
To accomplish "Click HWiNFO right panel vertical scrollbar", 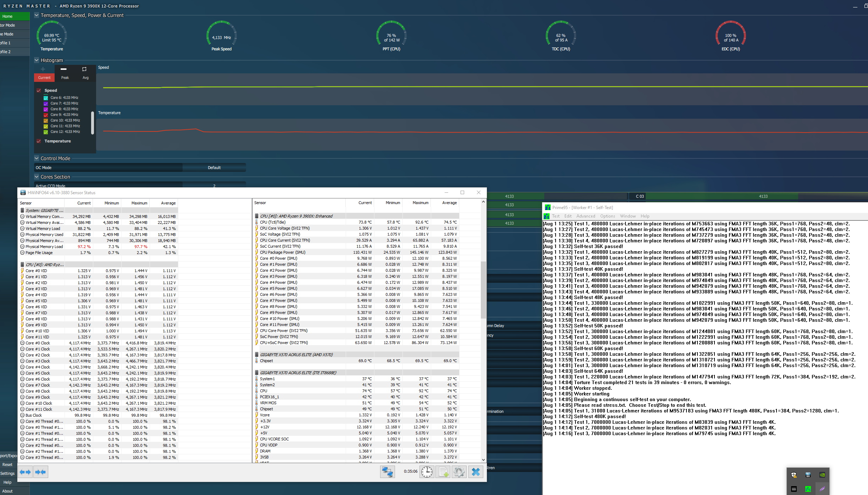I will click(x=483, y=290).
